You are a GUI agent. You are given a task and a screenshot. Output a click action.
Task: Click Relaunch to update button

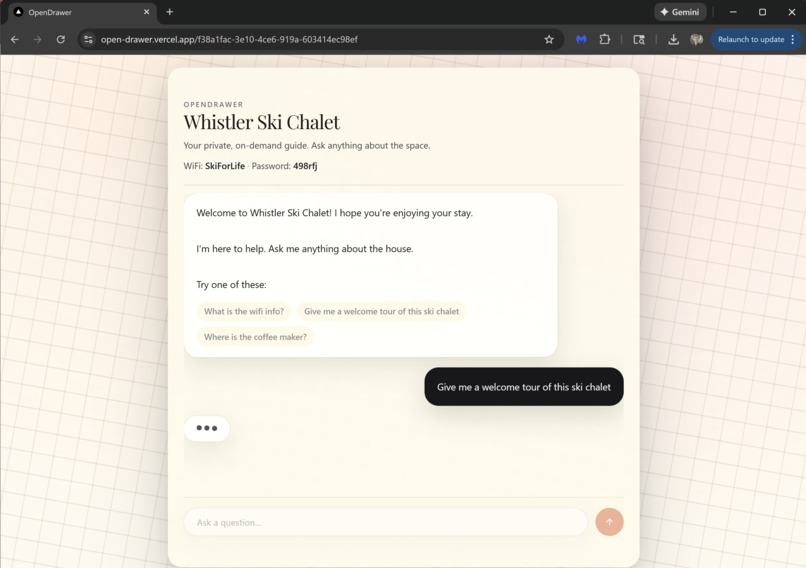tap(750, 40)
